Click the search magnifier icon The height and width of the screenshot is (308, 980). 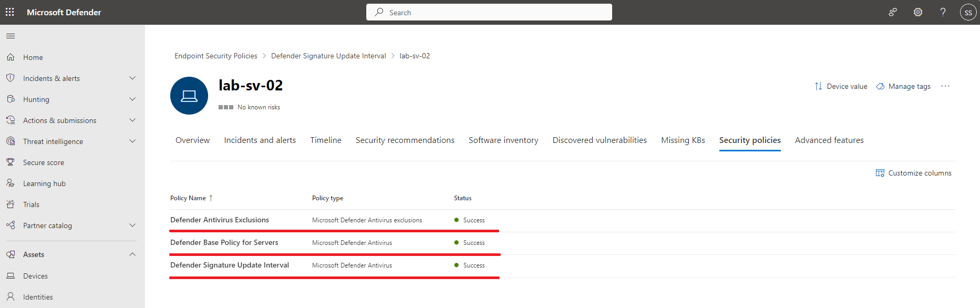pyautogui.click(x=379, y=12)
